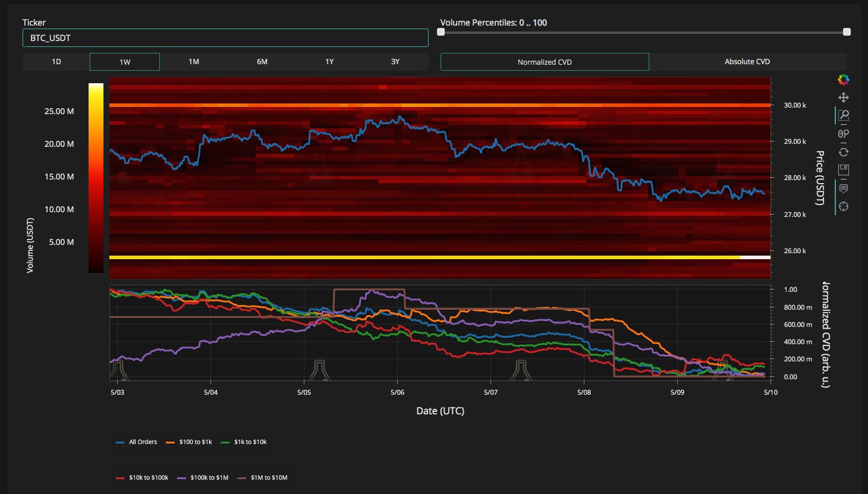Viewport: 868px width, 494px height.
Task: Open the Plotly logo link
Action: pyautogui.click(x=842, y=79)
